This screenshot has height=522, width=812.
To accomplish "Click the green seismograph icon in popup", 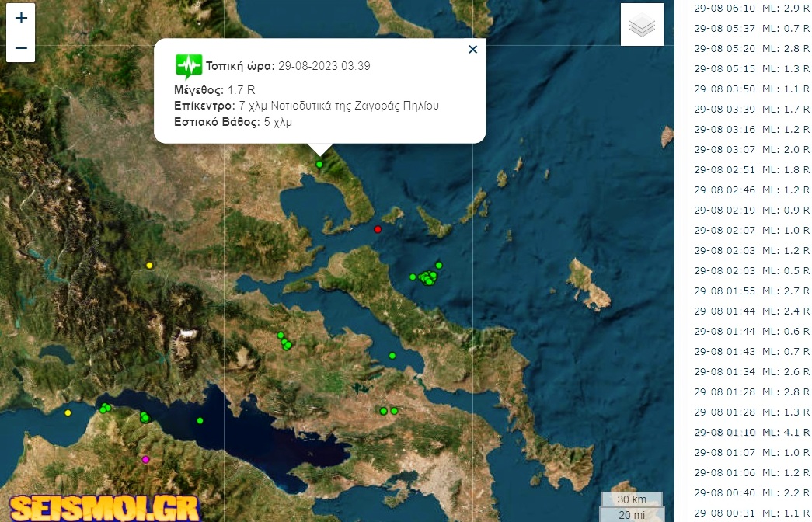I will (189, 66).
